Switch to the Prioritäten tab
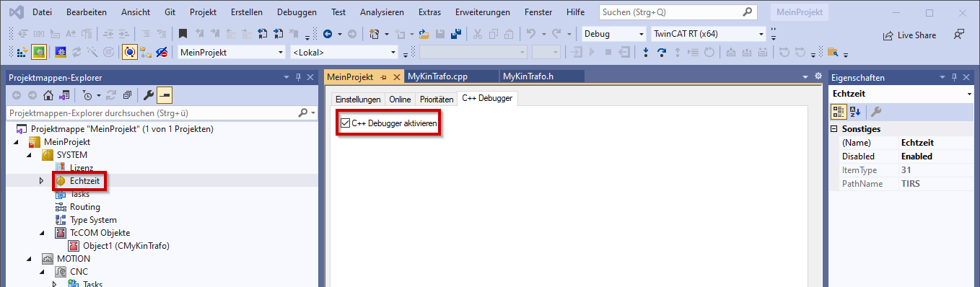This screenshot has width=980, height=287. click(437, 99)
